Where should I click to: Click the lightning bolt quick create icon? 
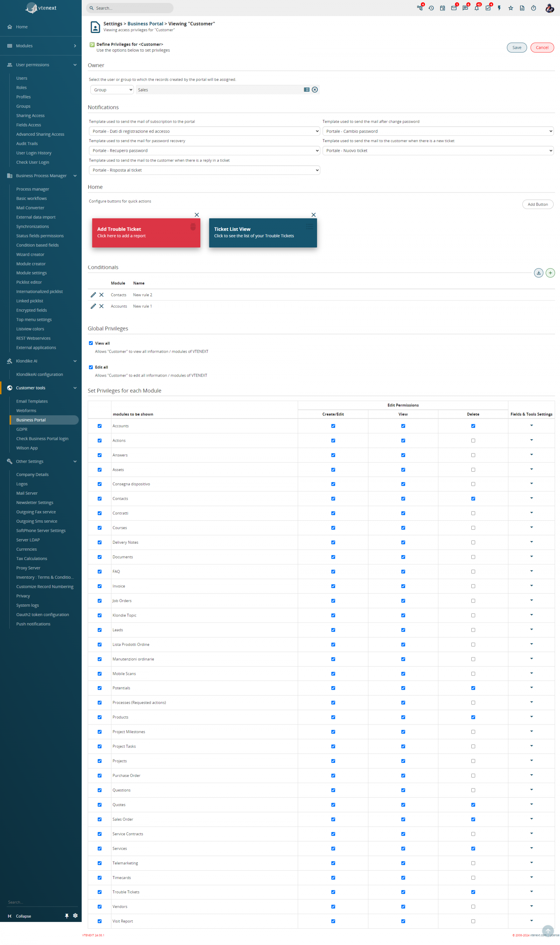[x=499, y=8]
